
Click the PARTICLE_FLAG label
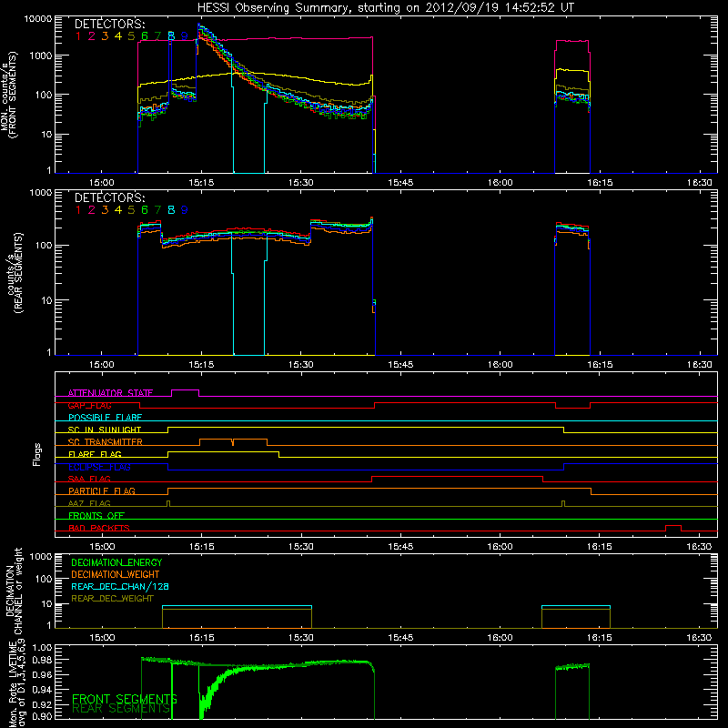click(x=102, y=490)
